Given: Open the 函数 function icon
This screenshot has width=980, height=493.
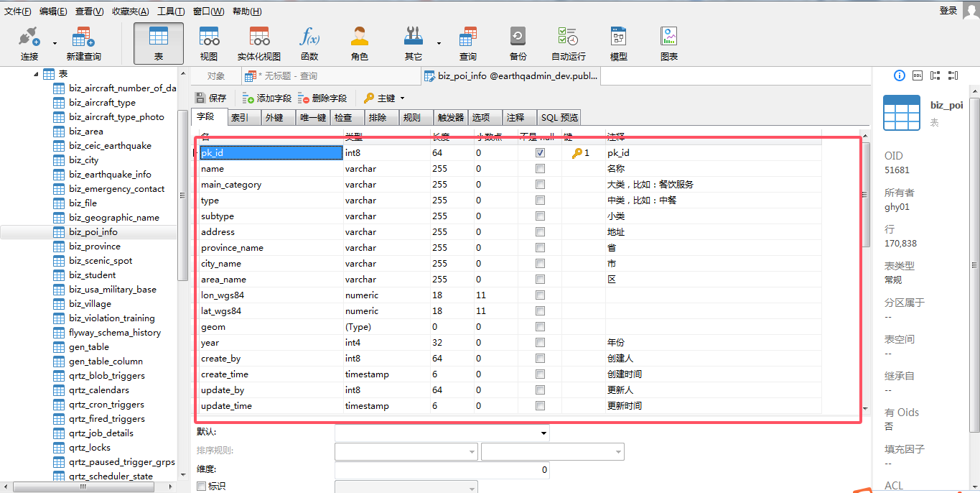Looking at the screenshot, I should 309,43.
